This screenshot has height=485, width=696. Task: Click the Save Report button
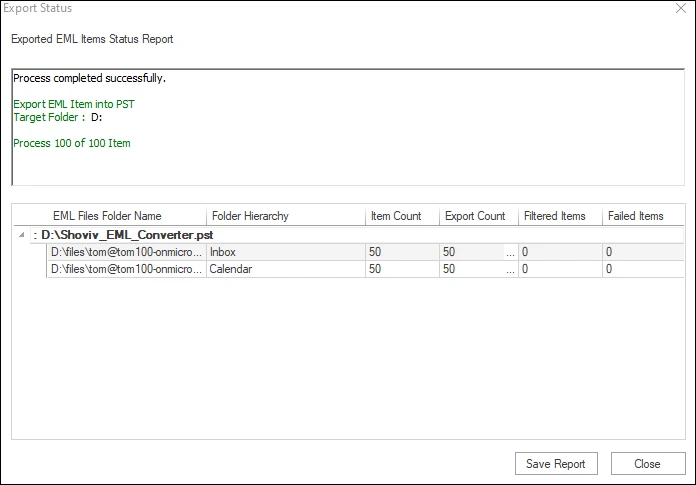click(556, 464)
